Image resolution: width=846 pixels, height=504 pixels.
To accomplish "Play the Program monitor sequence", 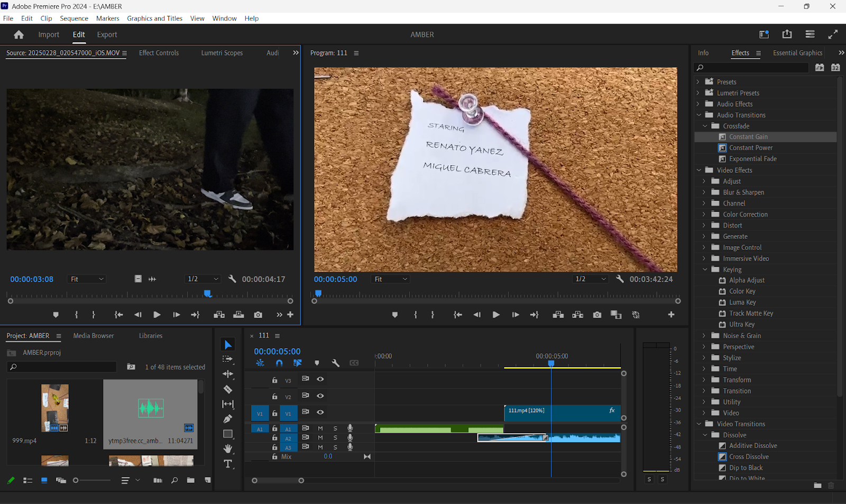I will pos(496,315).
